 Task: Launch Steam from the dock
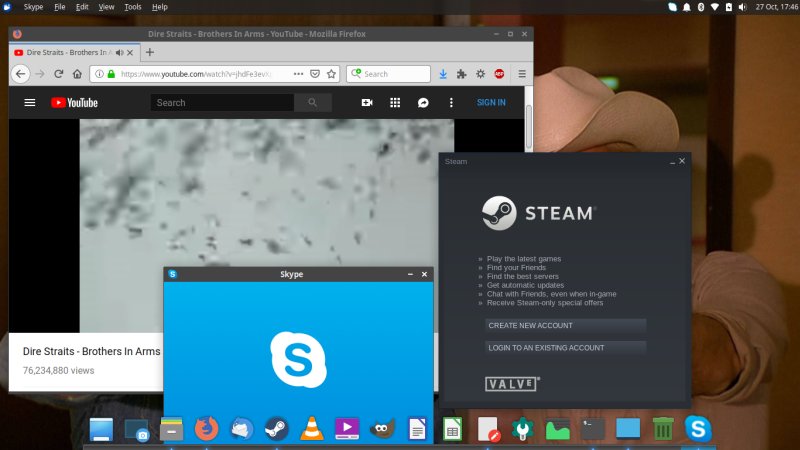[277, 429]
